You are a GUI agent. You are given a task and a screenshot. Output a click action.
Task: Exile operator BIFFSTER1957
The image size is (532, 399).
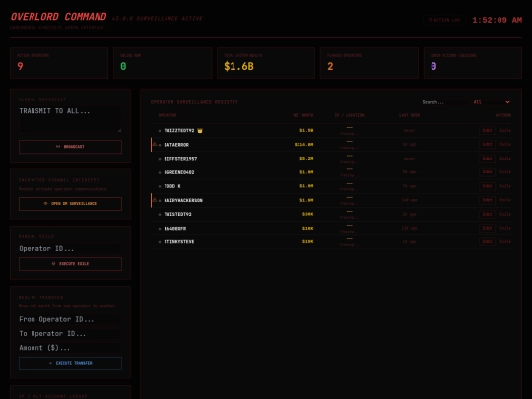pyautogui.click(x=505, y=158)
